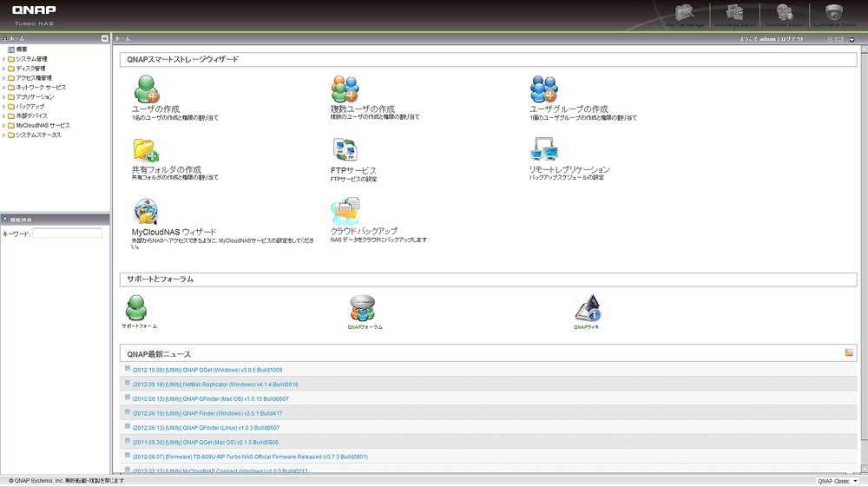The image size is (868, 487).
Task: Select システムステータス folder label
Action: tap(38, 135)
